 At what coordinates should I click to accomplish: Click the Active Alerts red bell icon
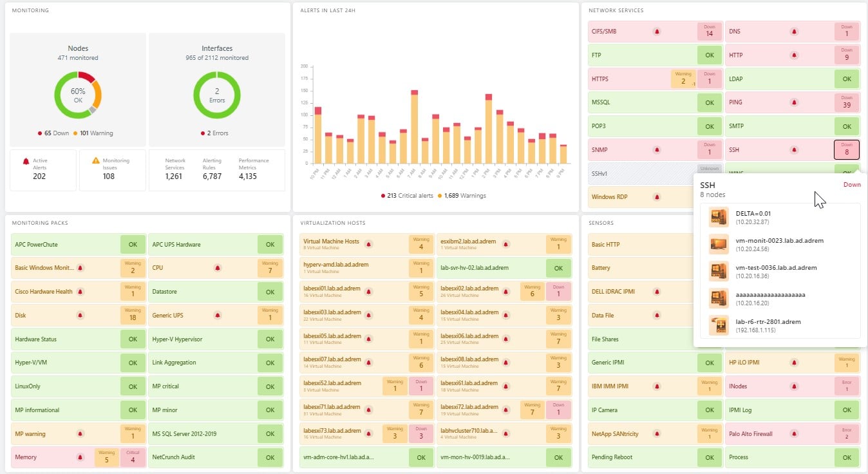click(26, 160)
